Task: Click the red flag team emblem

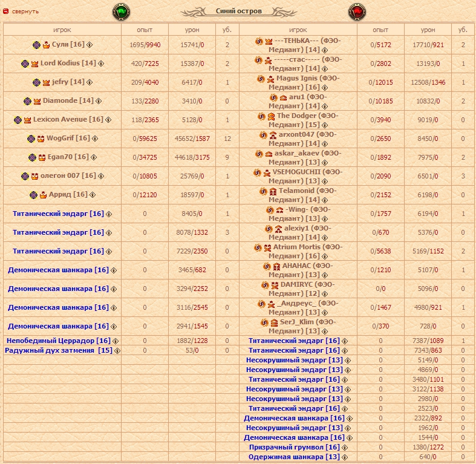Action: click(x=357, y=12)
